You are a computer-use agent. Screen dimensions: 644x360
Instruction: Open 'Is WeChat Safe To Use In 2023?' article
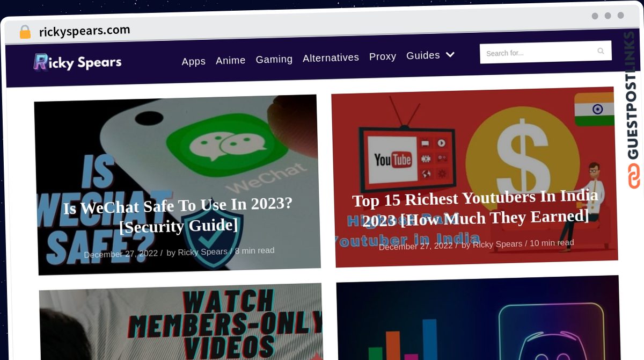pos(179,215)
